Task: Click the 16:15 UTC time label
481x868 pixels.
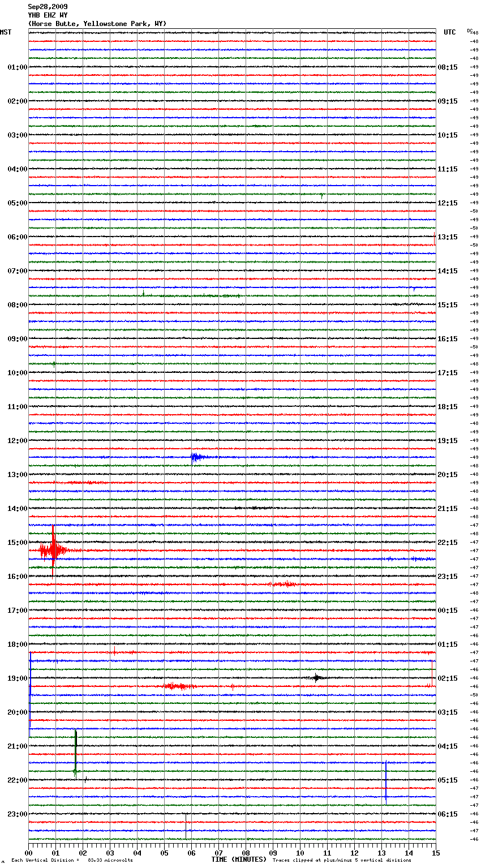Action: click(448, 339)
